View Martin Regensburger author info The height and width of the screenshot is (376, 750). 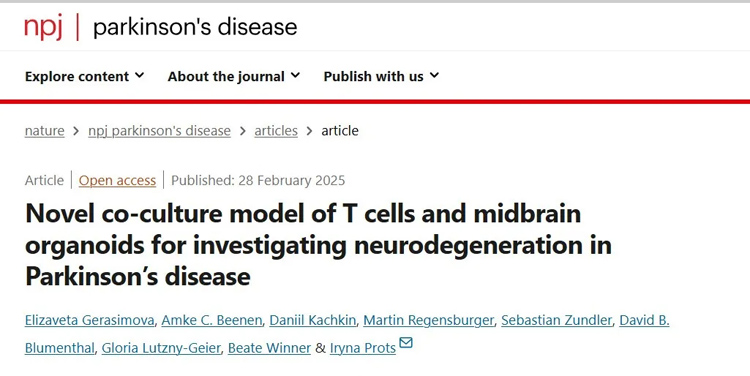click(x=429, y=320)
